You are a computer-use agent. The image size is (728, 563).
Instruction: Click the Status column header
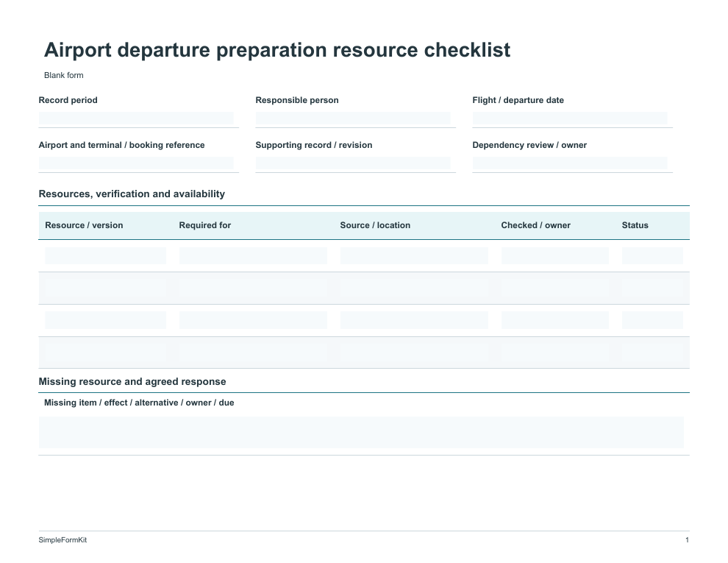tap(635, 225)
